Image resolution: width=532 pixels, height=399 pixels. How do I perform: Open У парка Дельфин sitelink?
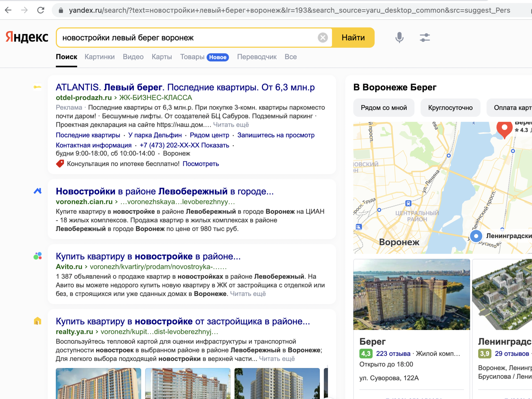click(x=155, y=135)
